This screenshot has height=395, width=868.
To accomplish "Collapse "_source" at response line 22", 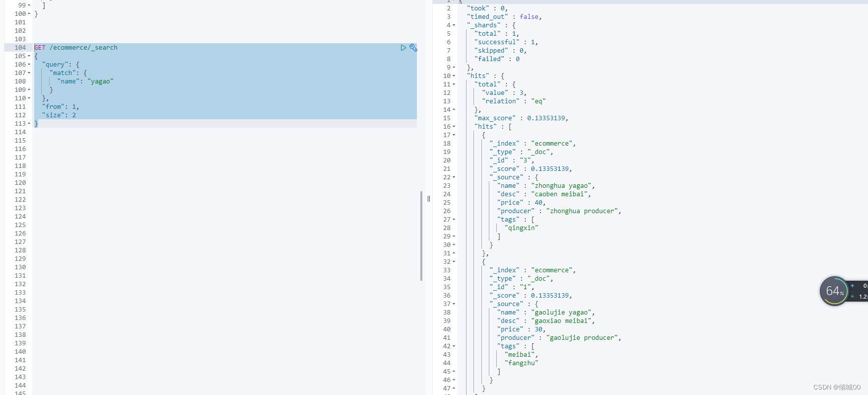I will pyautogui.click(x=454, y=177).
